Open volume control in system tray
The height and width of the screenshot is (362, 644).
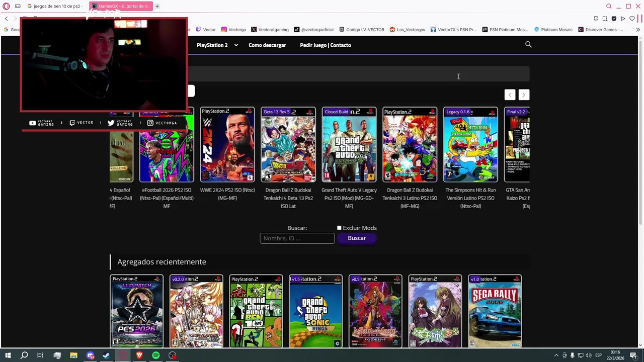(588, 355)
